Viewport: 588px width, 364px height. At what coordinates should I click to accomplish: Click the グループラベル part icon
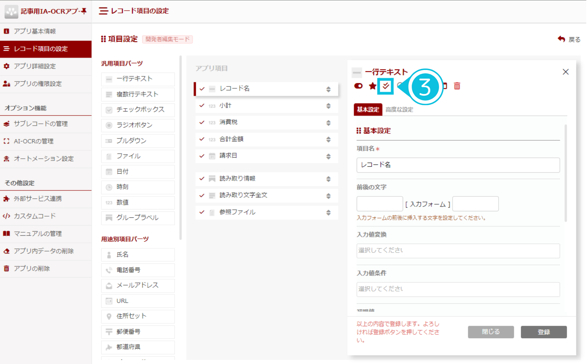(x=109, y=218)
